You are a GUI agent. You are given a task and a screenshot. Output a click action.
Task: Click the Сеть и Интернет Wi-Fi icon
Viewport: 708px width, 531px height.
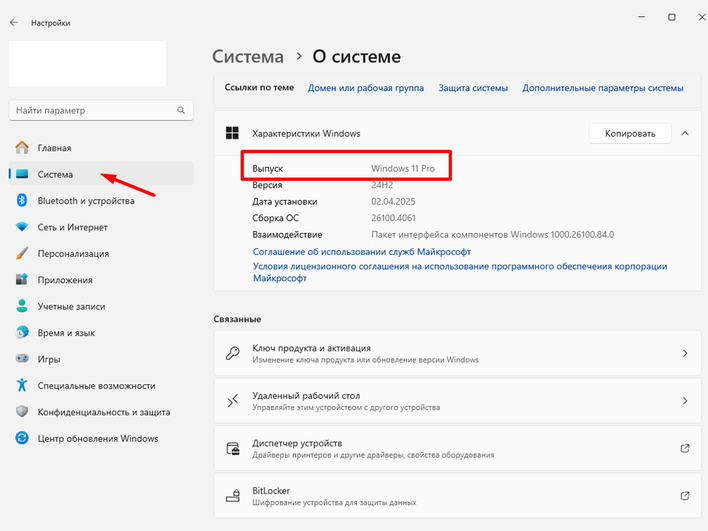click(x=22, y=227)
